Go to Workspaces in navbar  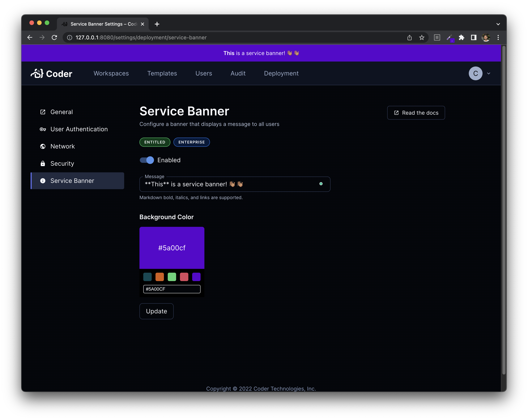tap(111, 73)
